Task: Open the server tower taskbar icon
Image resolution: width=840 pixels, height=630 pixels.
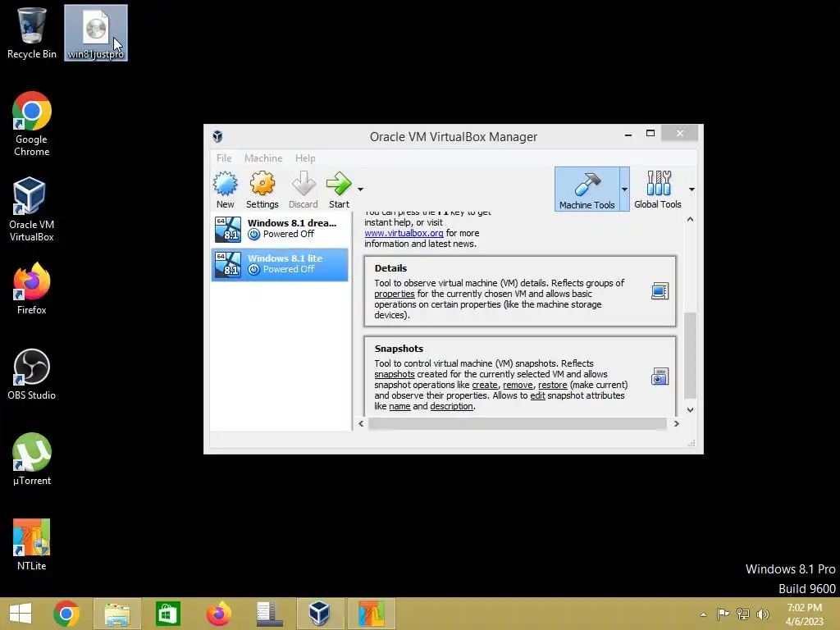Action: pyautogui.click(x=269, y=614)
